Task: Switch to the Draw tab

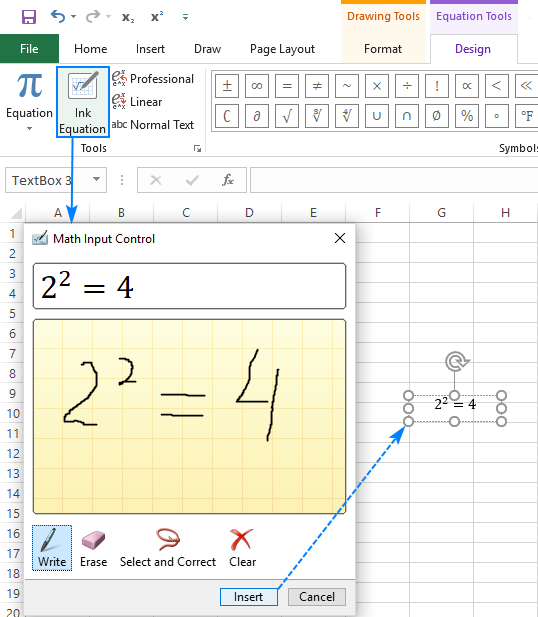Action: coord(207,49)
